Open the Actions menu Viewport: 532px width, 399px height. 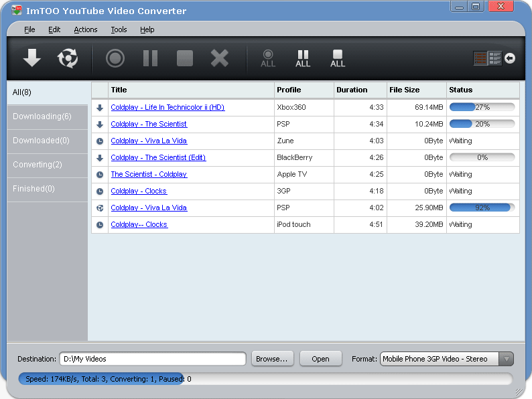click(x=86, y=30)
